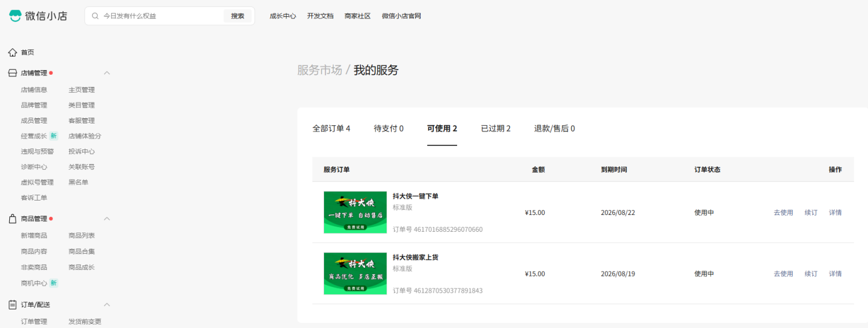This screenshot has width=868, height=328.
Task: Open 发货前变更 in the sidebar
Action: click(85, 322)
